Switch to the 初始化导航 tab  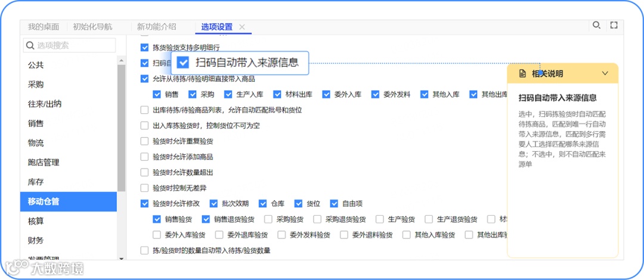tap(92, 27)
